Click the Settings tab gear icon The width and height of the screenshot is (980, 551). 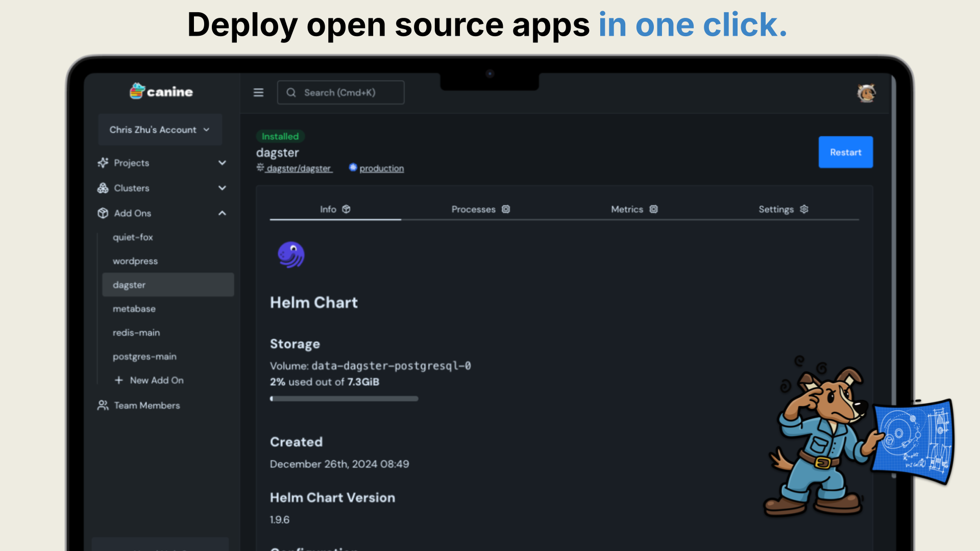(x=804, y=209)
